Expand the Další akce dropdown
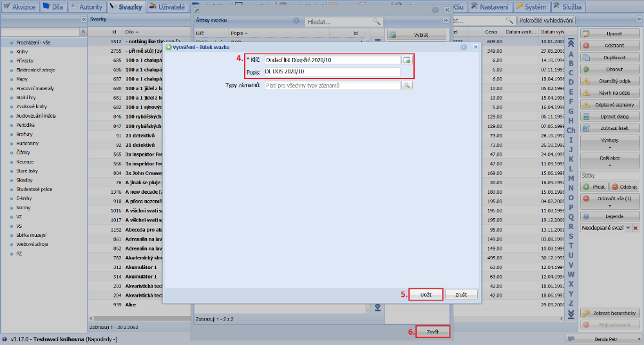644x345 pixels. (x=609, y=160)
